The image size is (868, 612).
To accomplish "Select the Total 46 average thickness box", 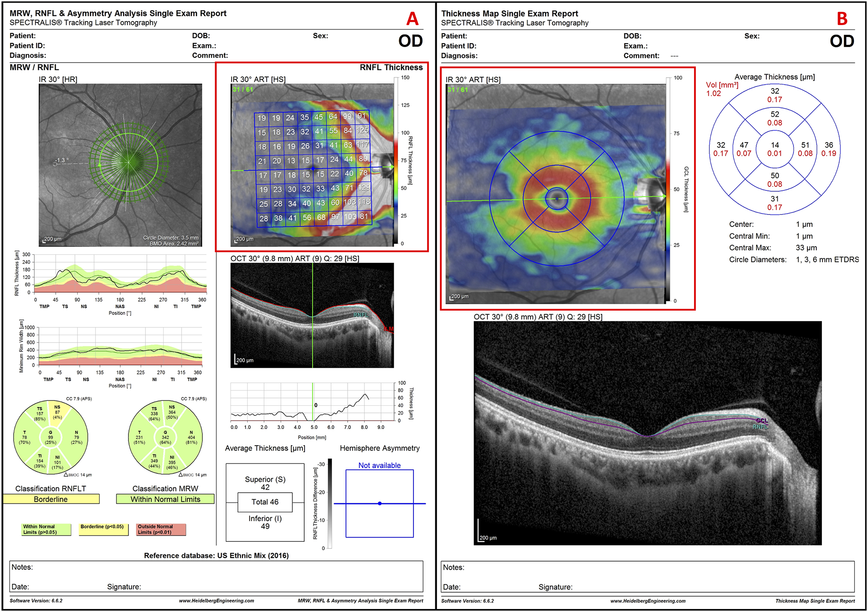I will (265, 502).
